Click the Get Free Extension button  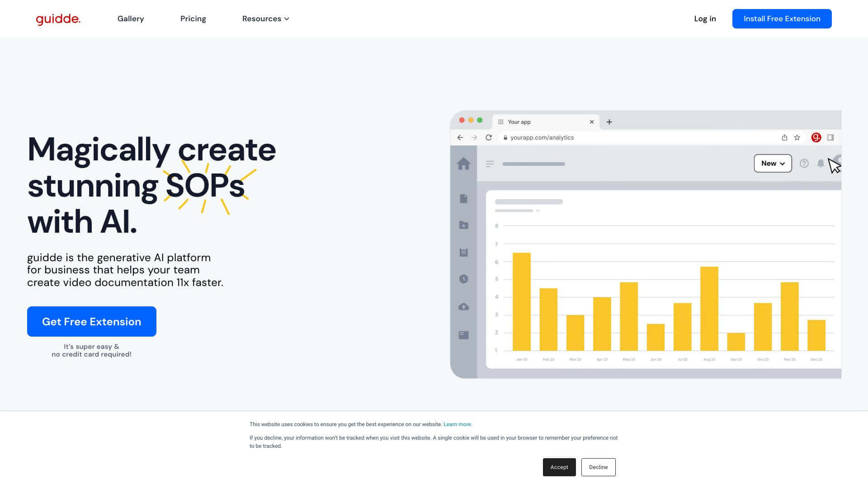click(x=91, y=321)
